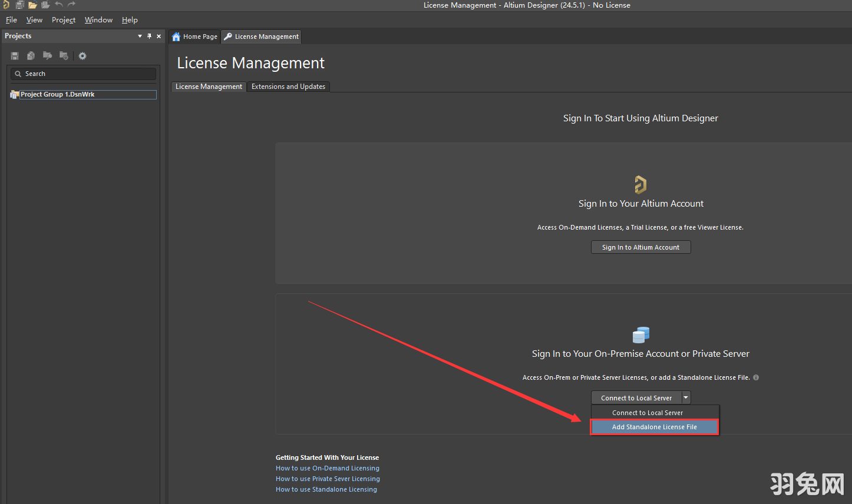Open Projects panel settings gear
852x504 pixels.
click(82, 56)
